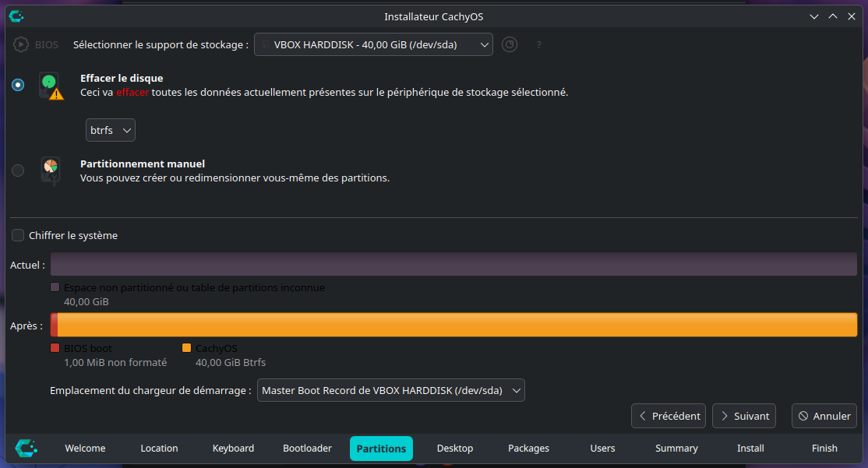Click the circular refresh icon beside storage selector
868x468 pixels.
pyautogui.click(x=509, y=45)
